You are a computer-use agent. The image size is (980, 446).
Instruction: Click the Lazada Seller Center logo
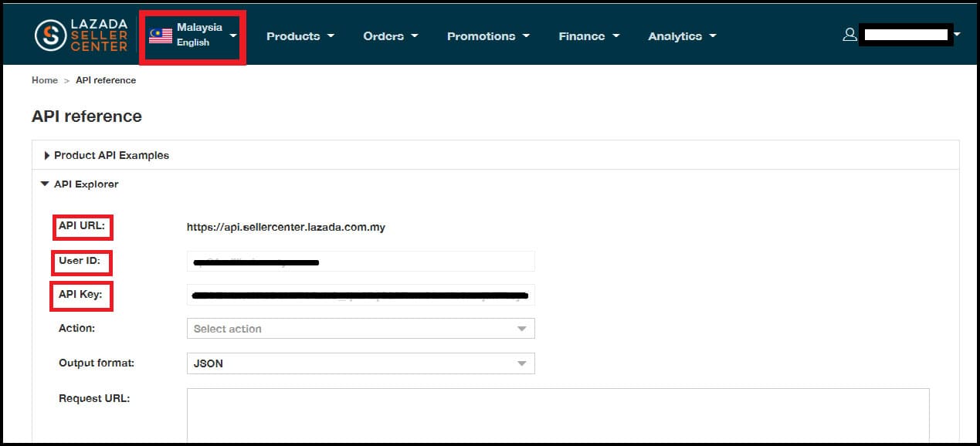(x=81, y=35)
